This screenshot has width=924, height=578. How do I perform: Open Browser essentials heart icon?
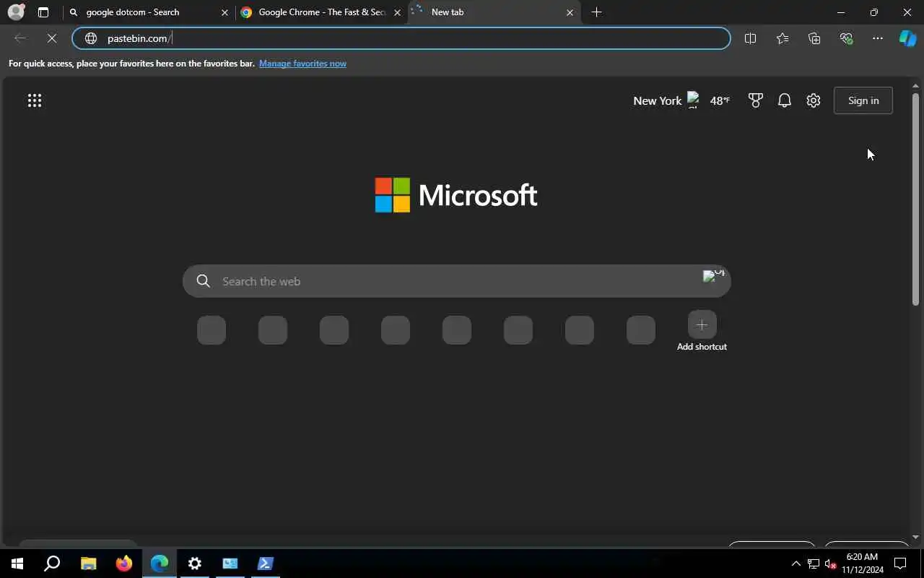846,38
